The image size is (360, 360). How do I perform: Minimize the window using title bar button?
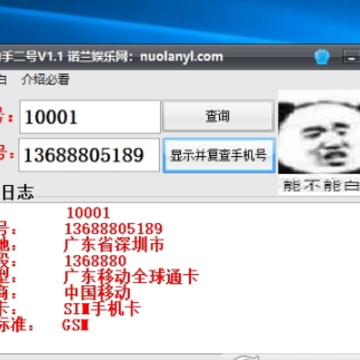[x=351, y=57]
